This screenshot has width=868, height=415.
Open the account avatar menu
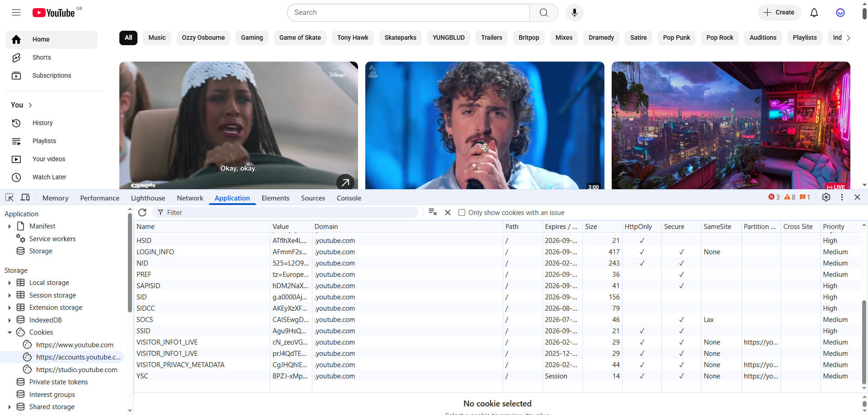pos(840,13)
